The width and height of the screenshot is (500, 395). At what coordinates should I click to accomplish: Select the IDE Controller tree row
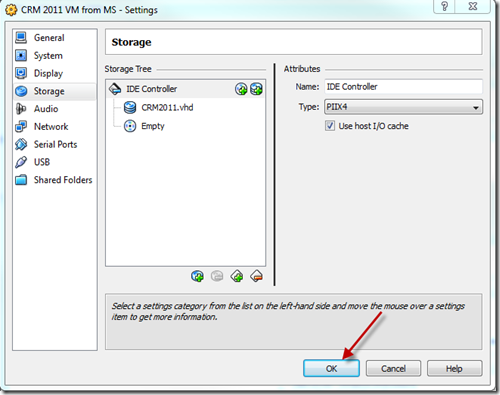(186, 89)
